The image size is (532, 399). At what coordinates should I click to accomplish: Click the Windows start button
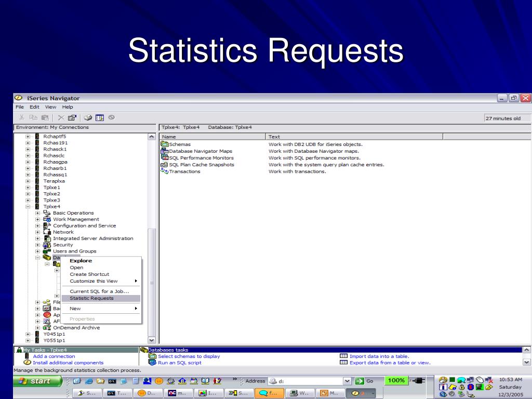coord(37,381)
